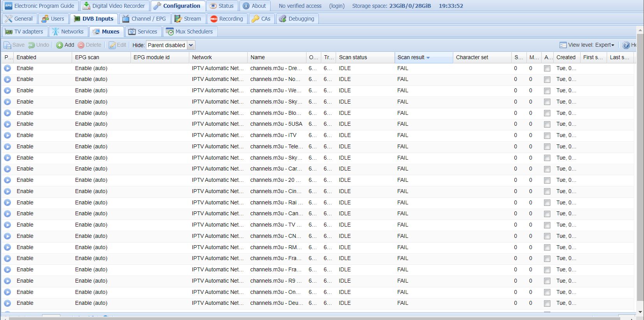Image resolution: width=644 pixels, height=320 pixels.
Task: Toggle checkbox in the 5USA row
Action: 547,125
